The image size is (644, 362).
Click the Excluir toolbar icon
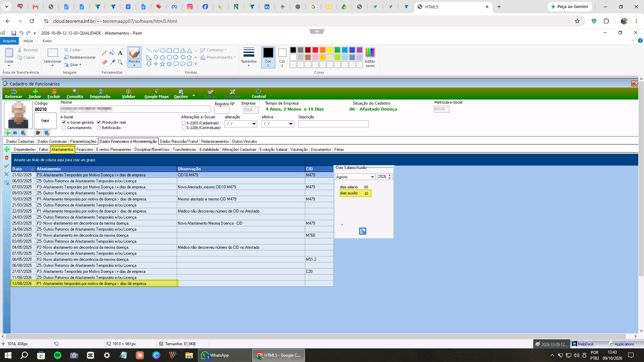tap(54, 94)
